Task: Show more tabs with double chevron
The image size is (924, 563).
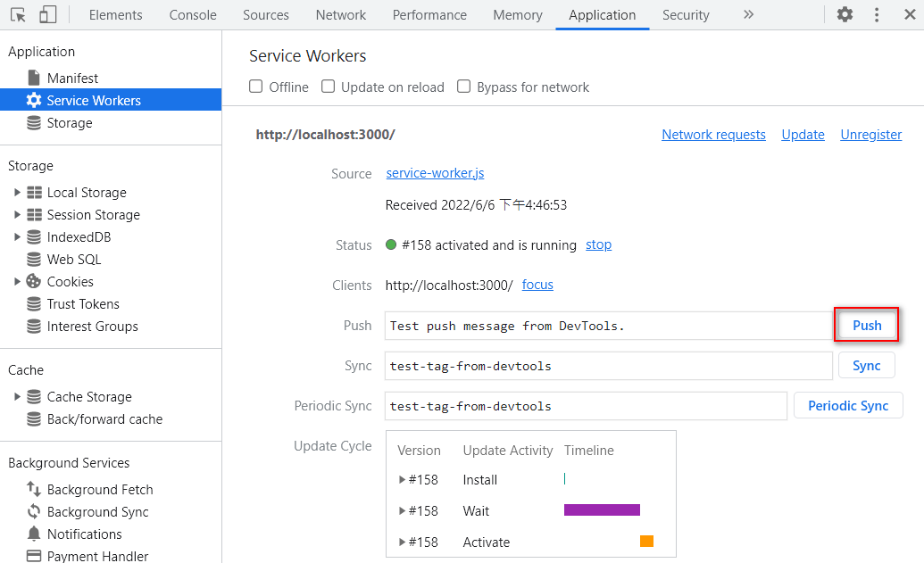Action: [x=748, y=15]
